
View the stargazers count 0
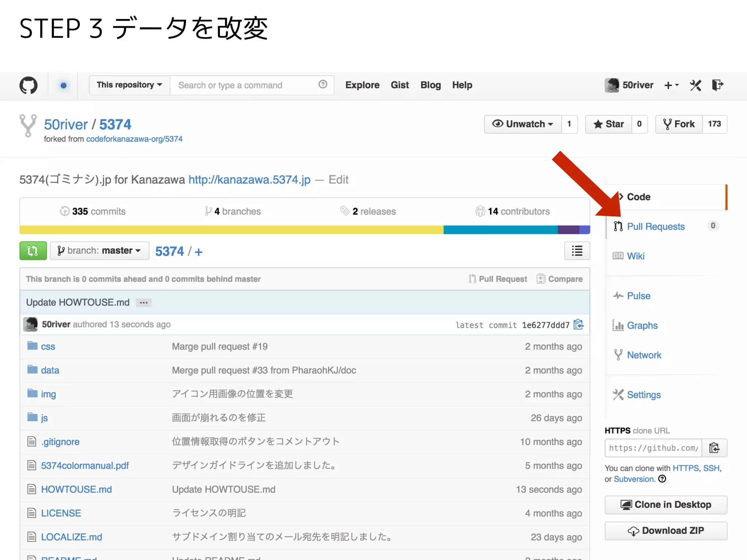coord(639,124)
